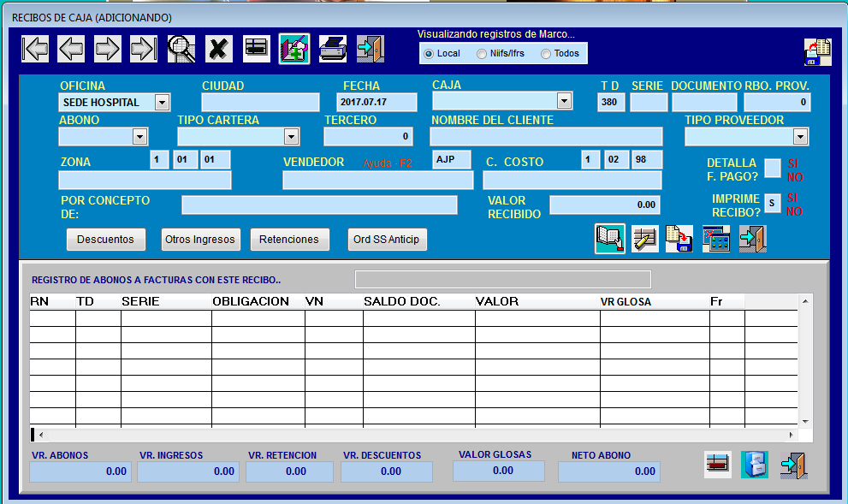
Task: Open the CAJA dropdown list
Action: (x=564, y=101)
